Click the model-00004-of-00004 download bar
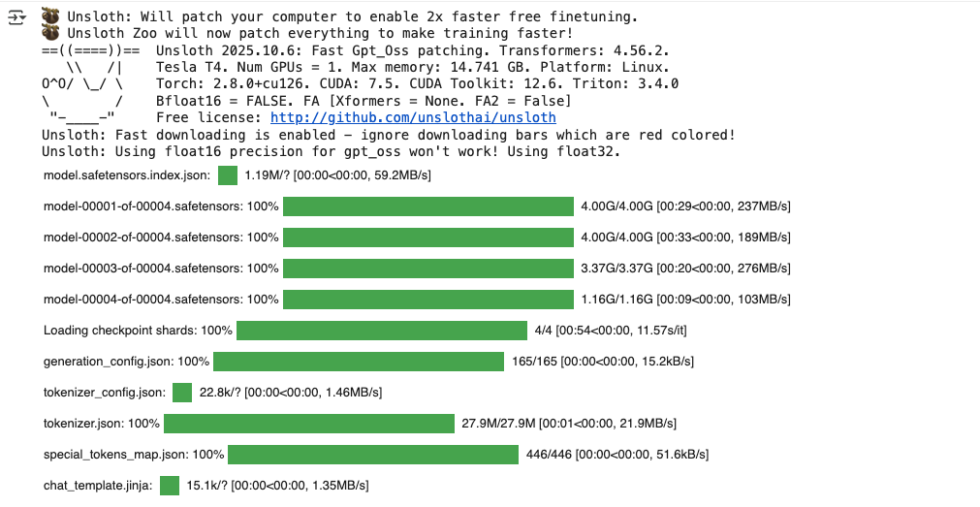This screenshot has height=507, width=980. pos(428,300)
